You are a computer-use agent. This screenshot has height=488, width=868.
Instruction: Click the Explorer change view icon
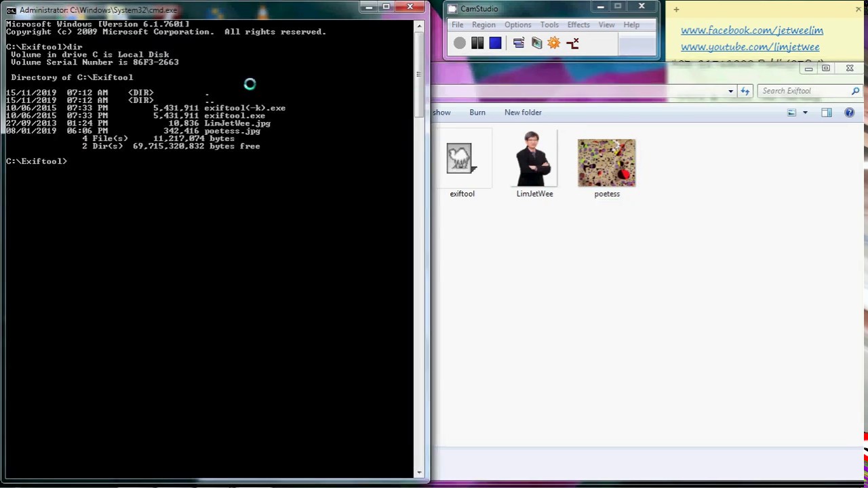[x=791, y=113]
